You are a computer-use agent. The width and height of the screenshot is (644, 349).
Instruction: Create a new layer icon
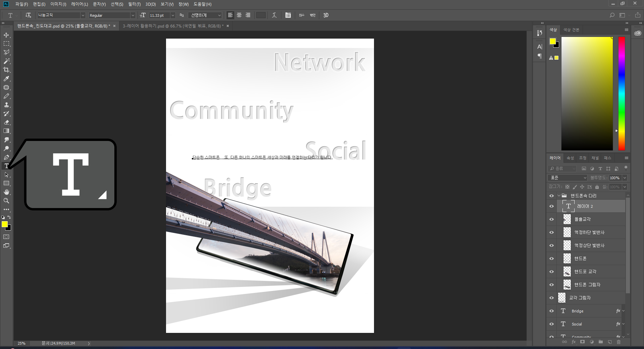pos(609,342)
